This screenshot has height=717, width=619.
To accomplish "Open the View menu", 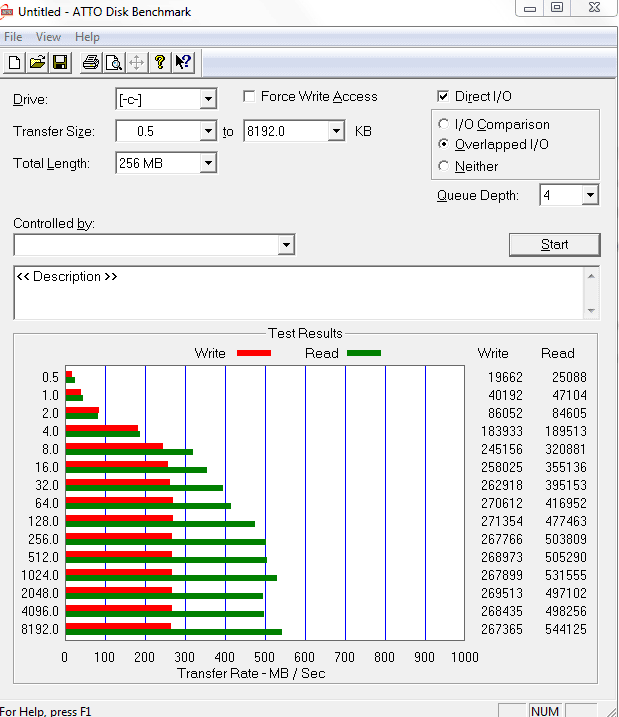I will coord(48,37).
